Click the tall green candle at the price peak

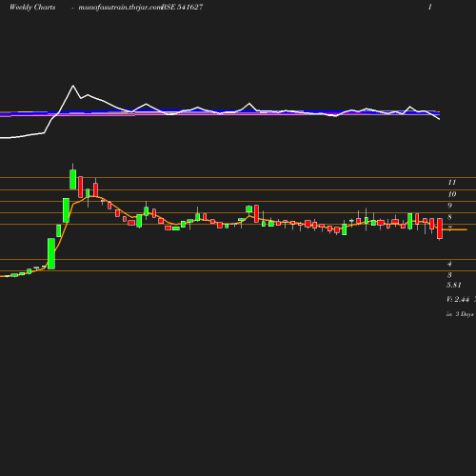pos(73,179)
